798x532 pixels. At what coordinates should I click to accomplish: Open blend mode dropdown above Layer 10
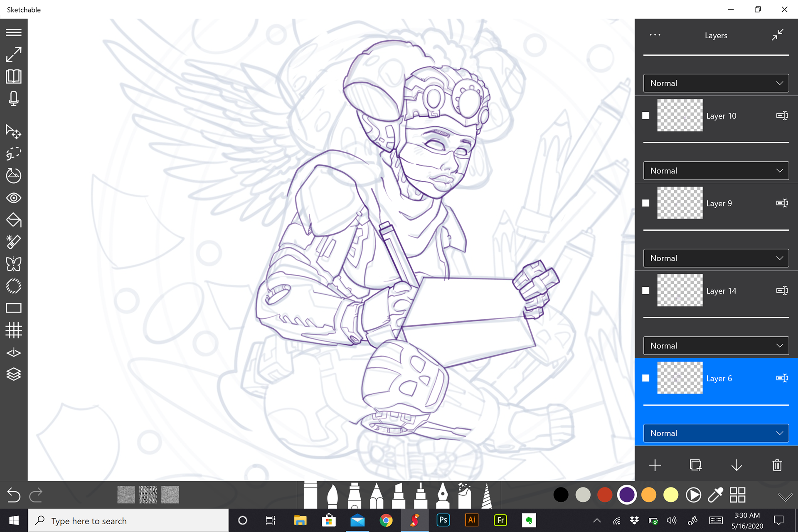716,83
